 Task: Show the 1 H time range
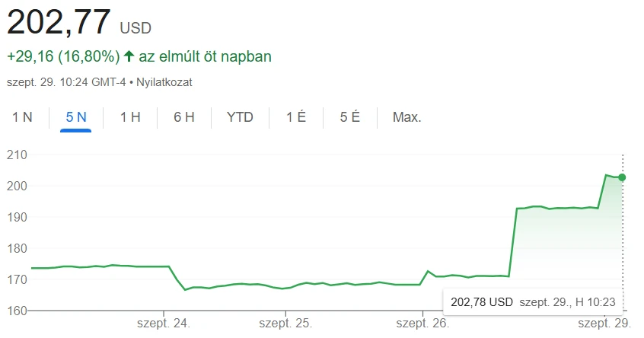pyautogui.click(x=130, y=117)
